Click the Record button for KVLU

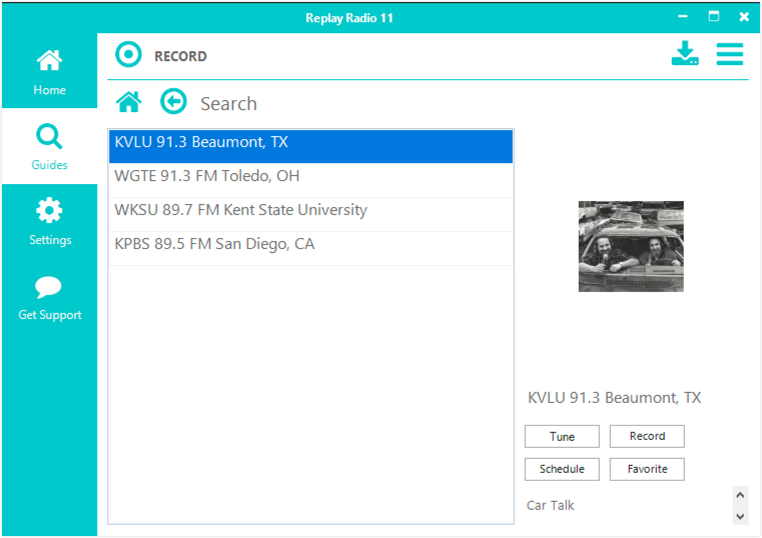tap(647, 436)
